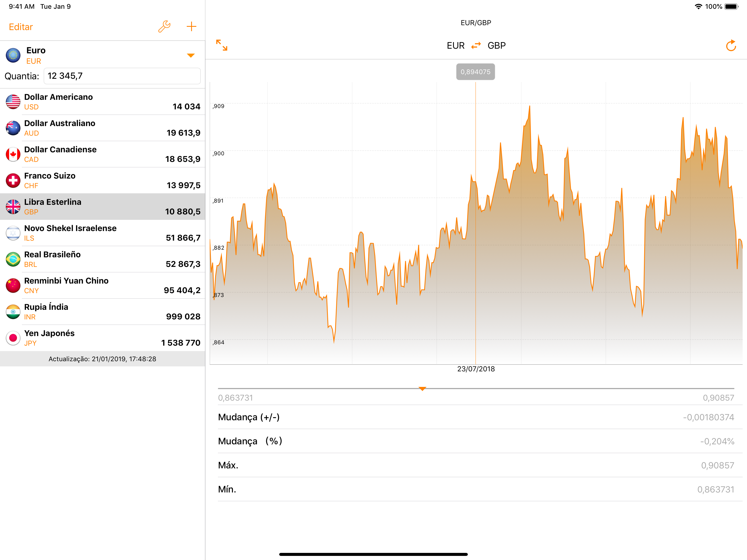Screen dimensions: 747x560
Task: Expand chart to fullscreen with arrows icon
Action: pos(221,45)
